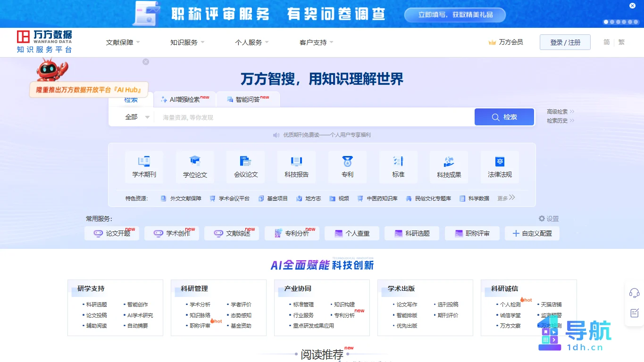644x362 pixels.
Task: Open the 专利分析 service button
Action: [x=292, y=233]
